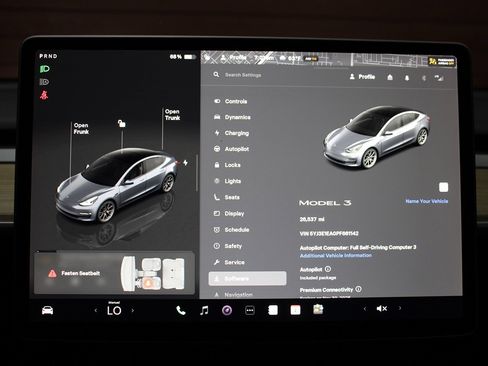This screenshot has height=366, width=488.
Task: Click the search magnifier icon
Action: 216,75
